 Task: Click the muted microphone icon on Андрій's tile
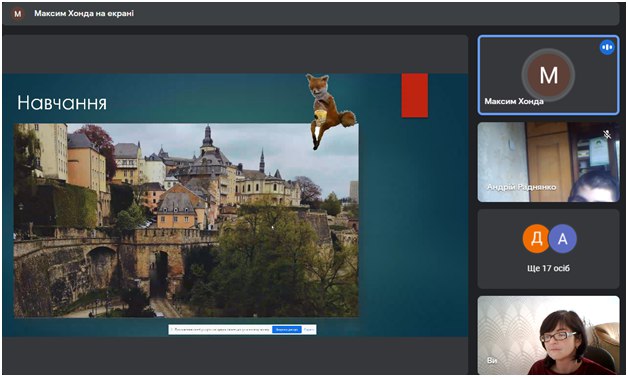[x=607, y=134]
